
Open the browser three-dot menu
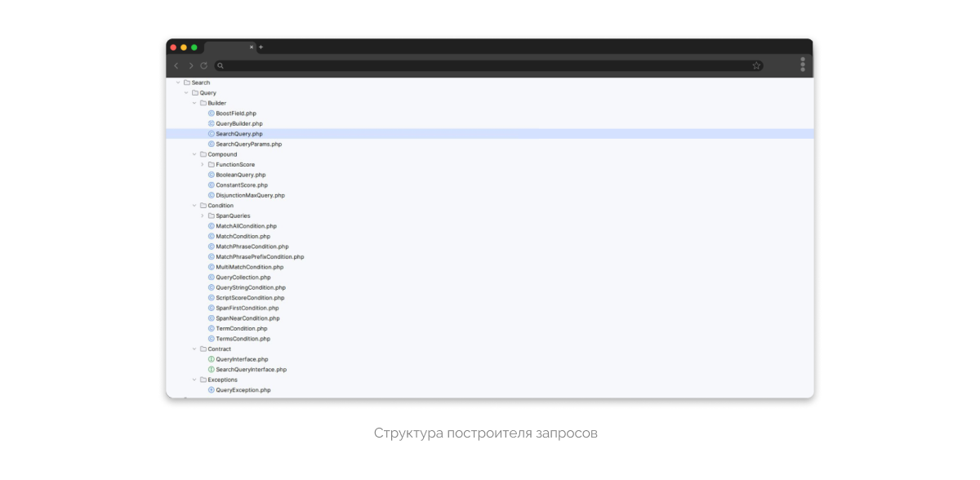coord(803,64)
